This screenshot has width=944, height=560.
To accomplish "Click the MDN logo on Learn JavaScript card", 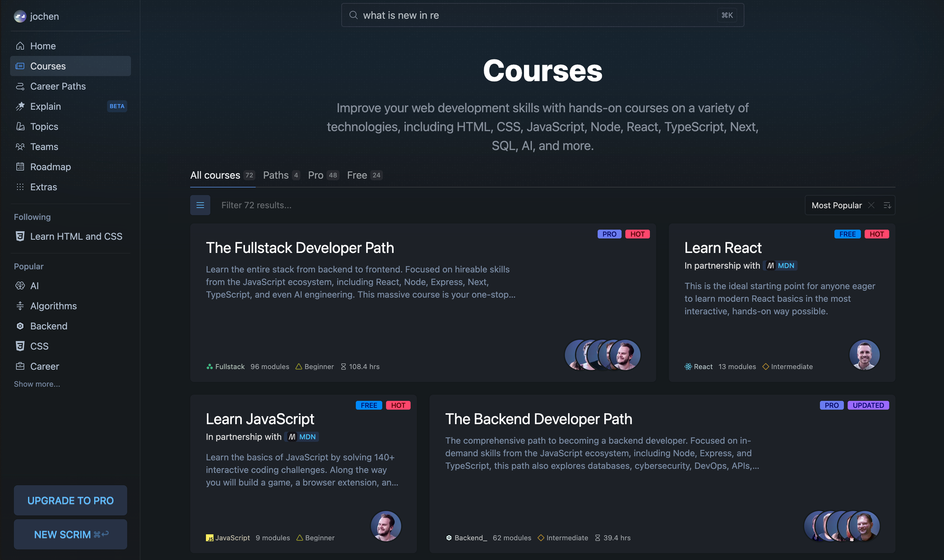I will 302,437.
